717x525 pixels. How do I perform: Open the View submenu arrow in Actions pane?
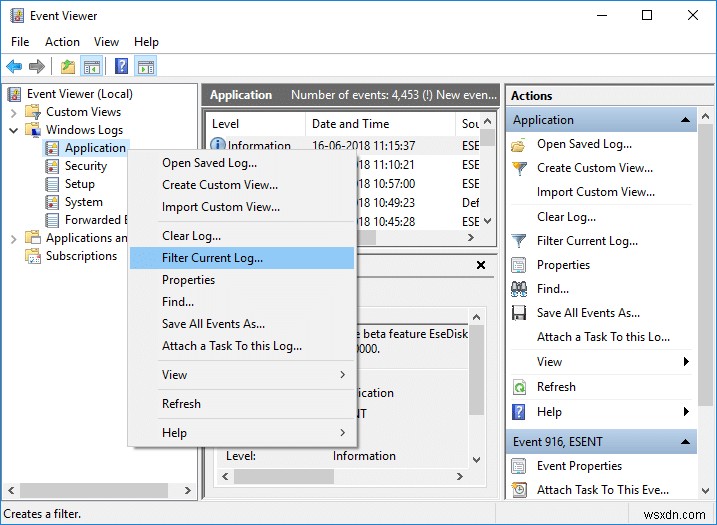pos(686,362)
